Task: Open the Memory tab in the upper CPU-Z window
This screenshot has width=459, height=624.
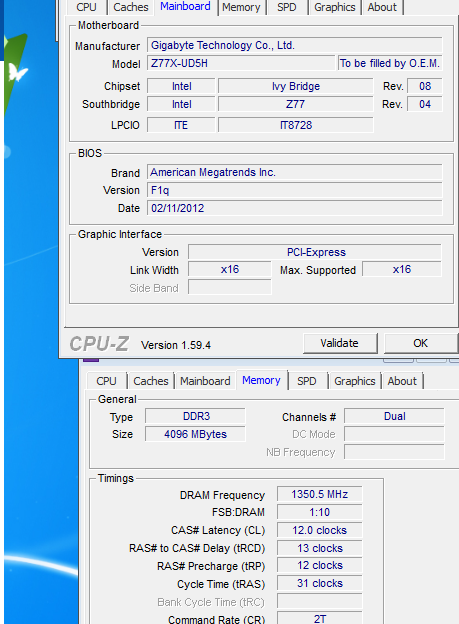Action: 241,7
